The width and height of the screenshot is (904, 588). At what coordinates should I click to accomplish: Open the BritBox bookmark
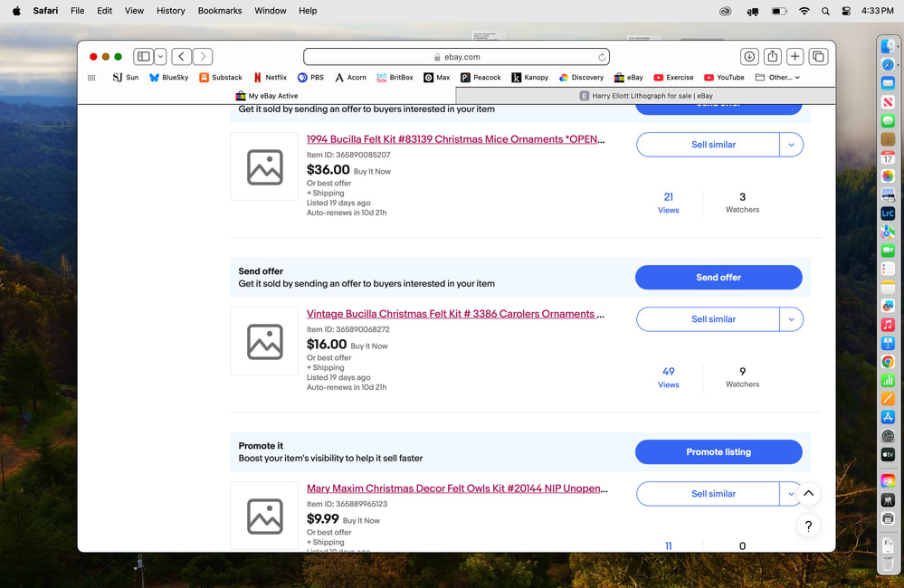[395, 77]
